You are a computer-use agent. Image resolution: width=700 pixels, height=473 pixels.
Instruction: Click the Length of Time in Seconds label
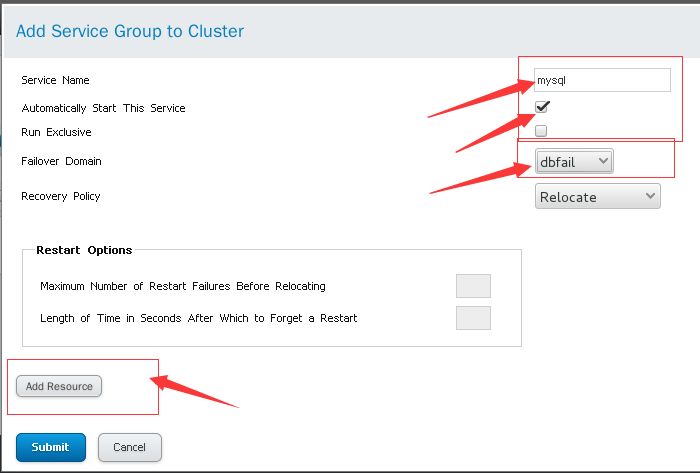tap(199, 318)
